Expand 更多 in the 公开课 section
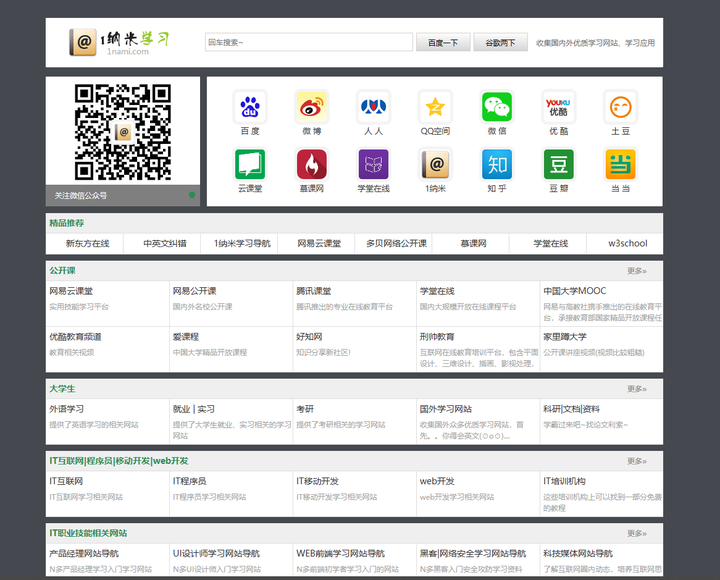Image resolution: width=720 pixels, height=580 pixels. 637,271
